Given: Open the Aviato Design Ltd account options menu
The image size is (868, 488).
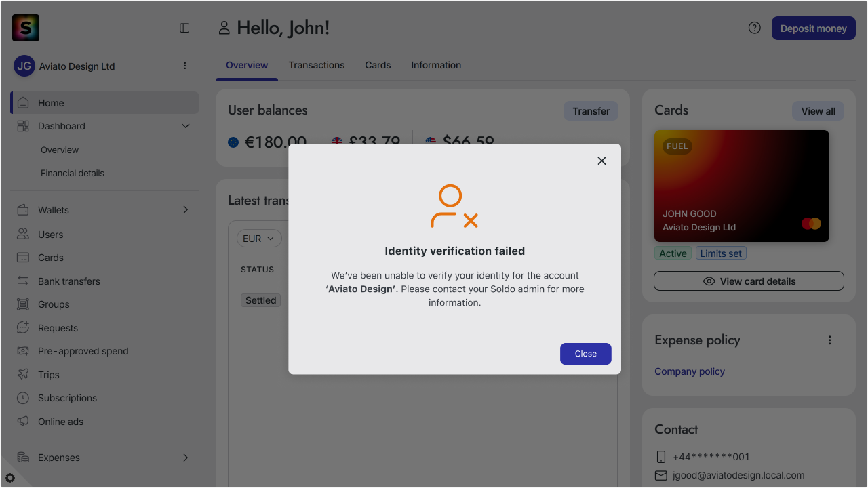Looking at the screenshot, I should tap(185, 66).
